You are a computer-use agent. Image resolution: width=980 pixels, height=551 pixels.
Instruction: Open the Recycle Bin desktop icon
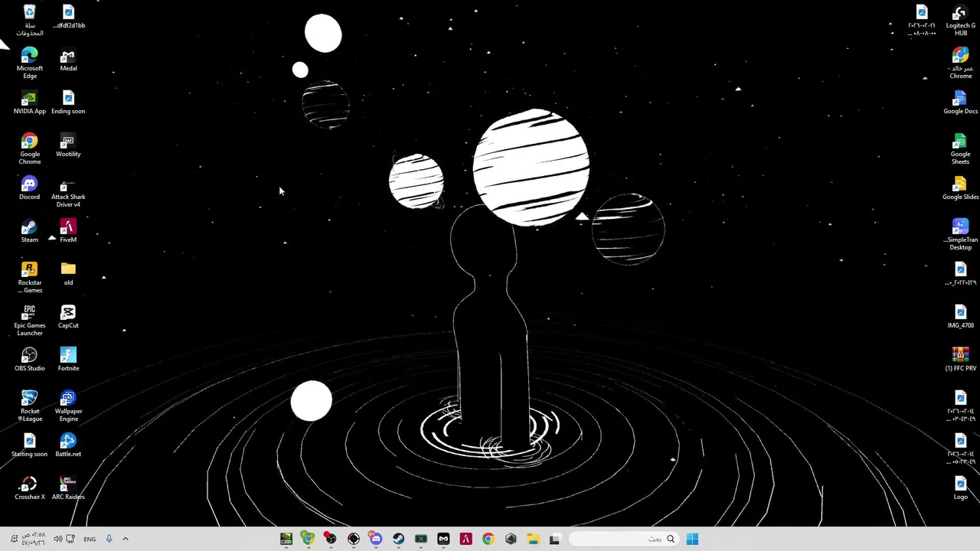(x=29, y=21)
